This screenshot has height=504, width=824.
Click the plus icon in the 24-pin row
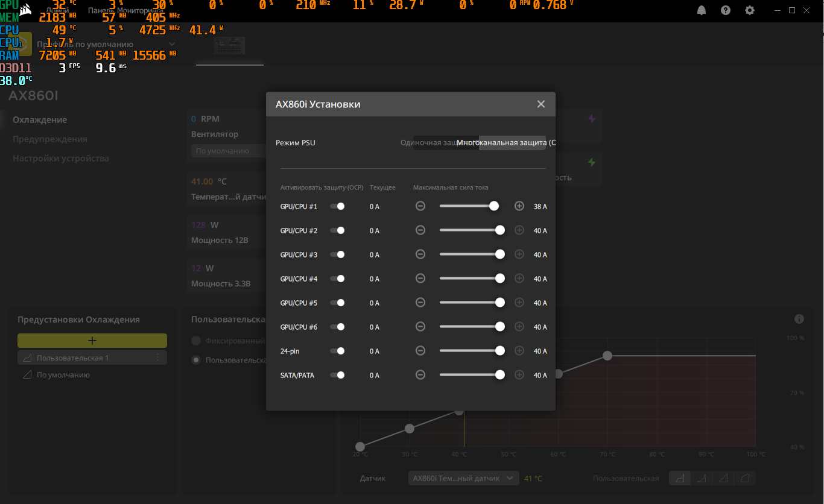pos(519,351)
